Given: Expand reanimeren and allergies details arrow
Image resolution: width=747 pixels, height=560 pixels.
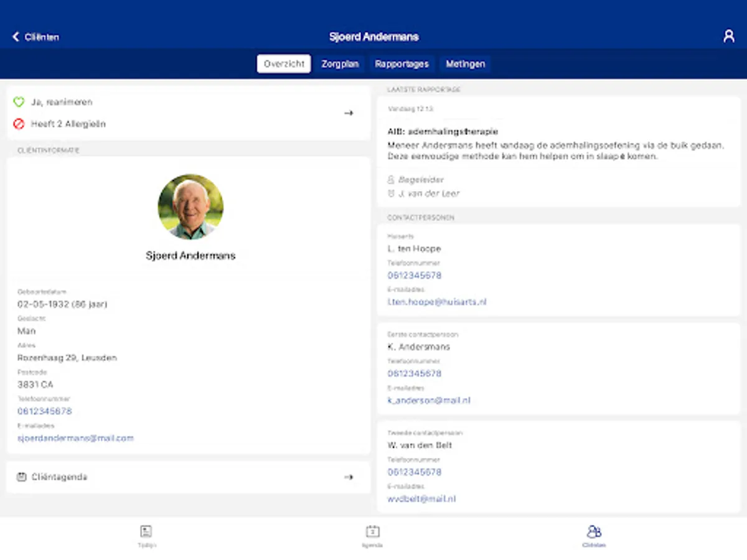Looking at the screenshot, I should [x=349, y=113].
